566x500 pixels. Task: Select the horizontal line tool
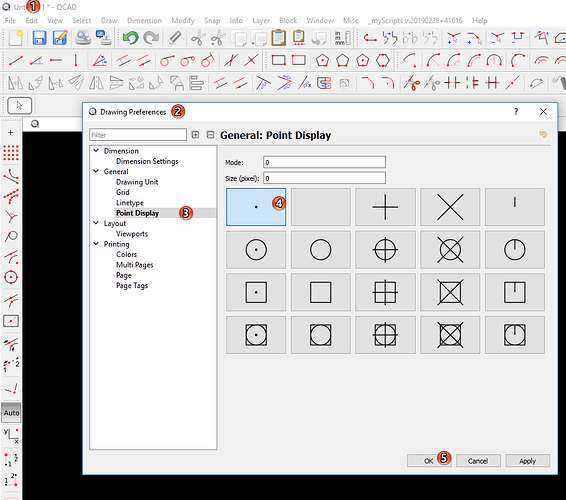tap(56, 60)
